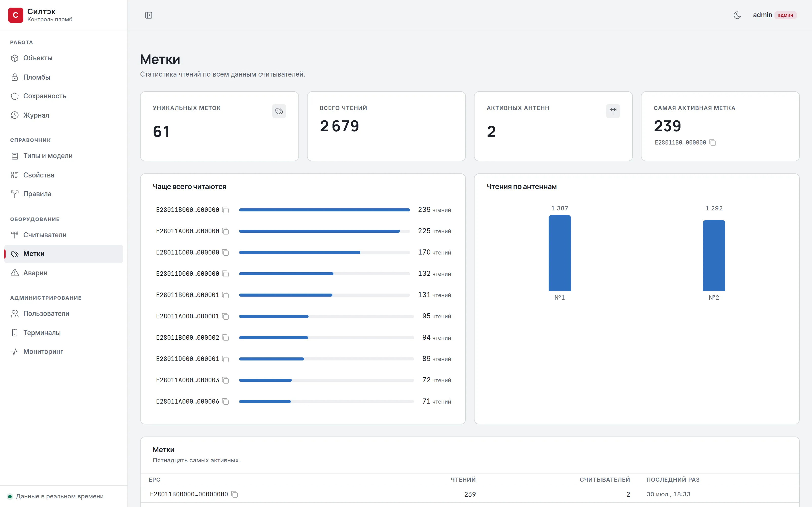
Task: Click the antenna №1 bar in the chart
Action: pyautogui.click(x=559, y=253)
